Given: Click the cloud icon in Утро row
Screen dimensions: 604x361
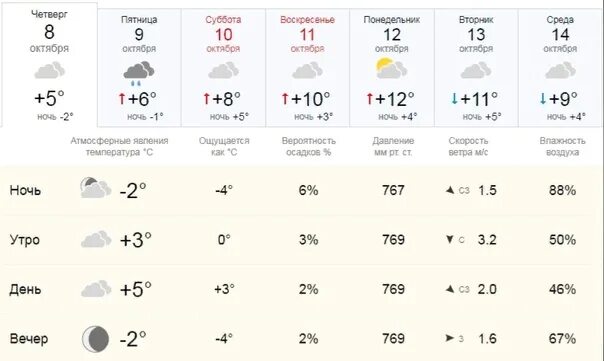Looking at the screenshot, I should tap(96, 239).
